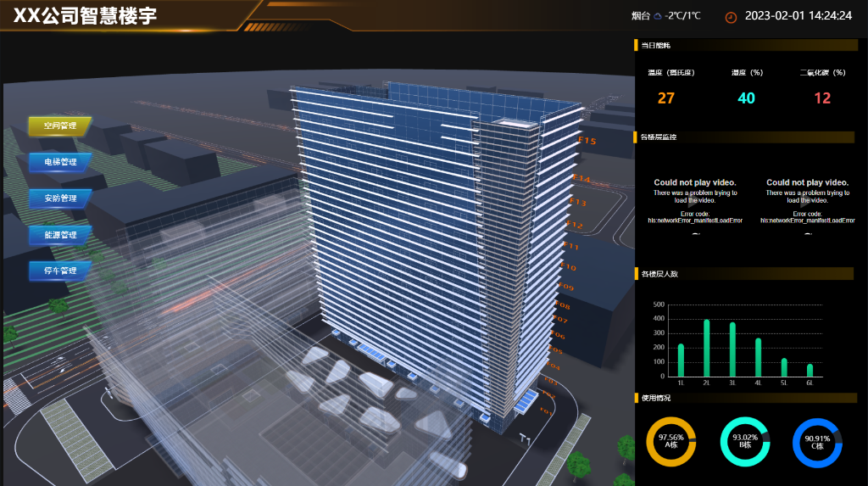Select the F15 floor label on tower
The width and height of the screenshot is (868, 486).
click(587, 141)
